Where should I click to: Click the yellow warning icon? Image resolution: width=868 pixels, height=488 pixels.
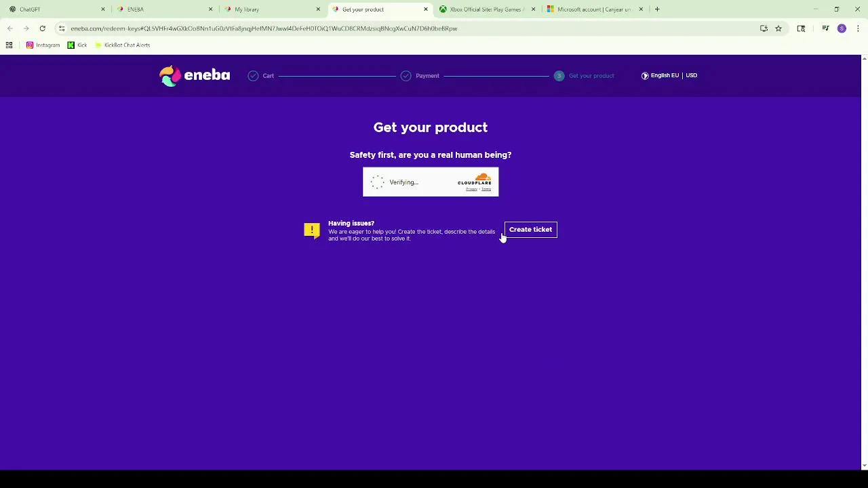pos(312,231)
